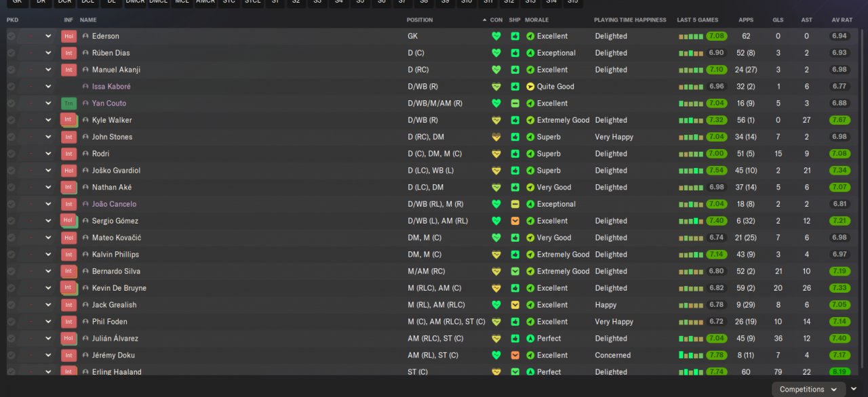Click Ederson's Hol info badge
This screenshot has width=868, height=397.
coord(68,36)
